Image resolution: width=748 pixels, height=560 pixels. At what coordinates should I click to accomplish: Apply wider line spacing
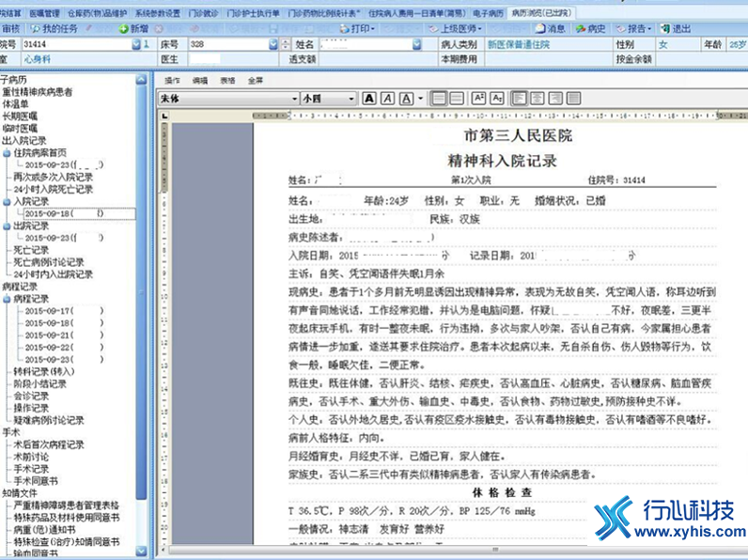click(457, 99)
